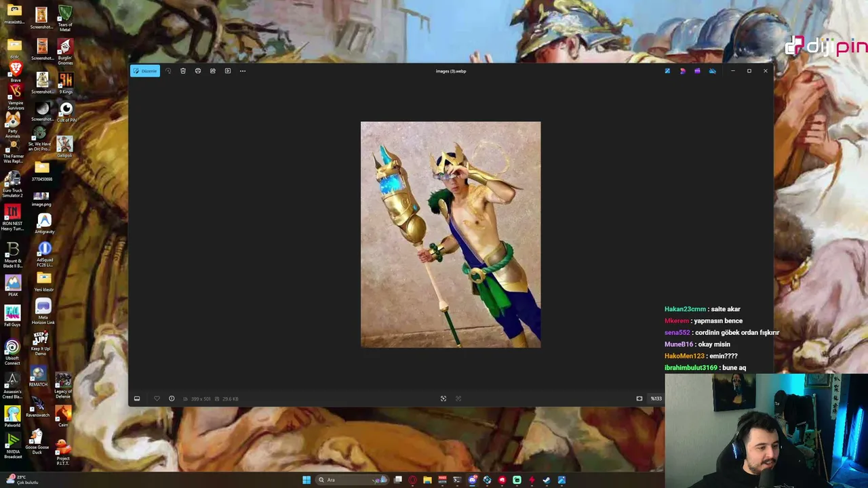Click the Hakan23cmm chat username
868x488 pixels.
pyautogui.click(x=686, y=309)
